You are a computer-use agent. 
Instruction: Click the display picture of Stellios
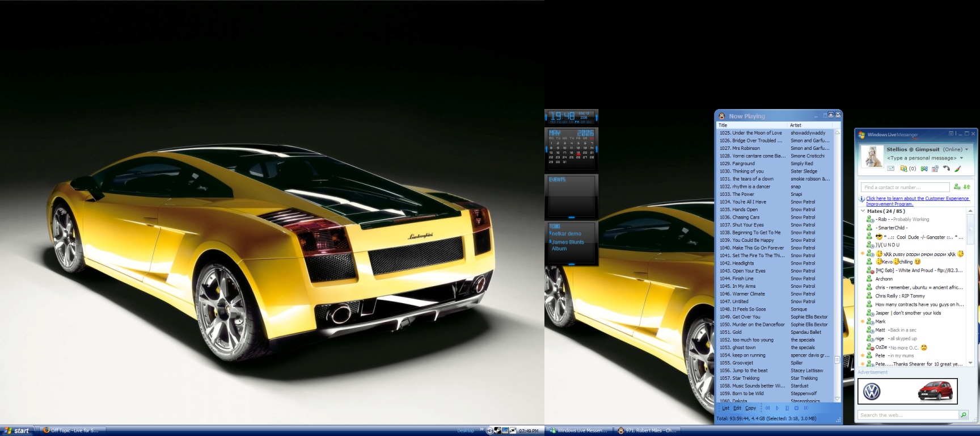tap(872, 157)
